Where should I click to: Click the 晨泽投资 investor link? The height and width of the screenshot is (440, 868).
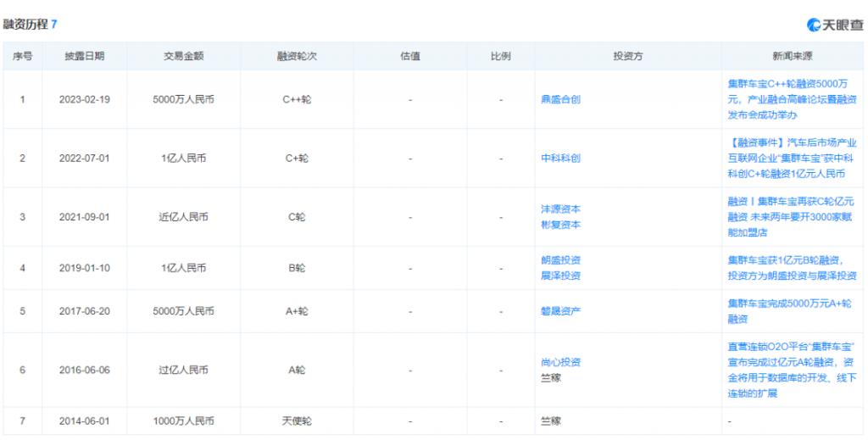point(560,276)
